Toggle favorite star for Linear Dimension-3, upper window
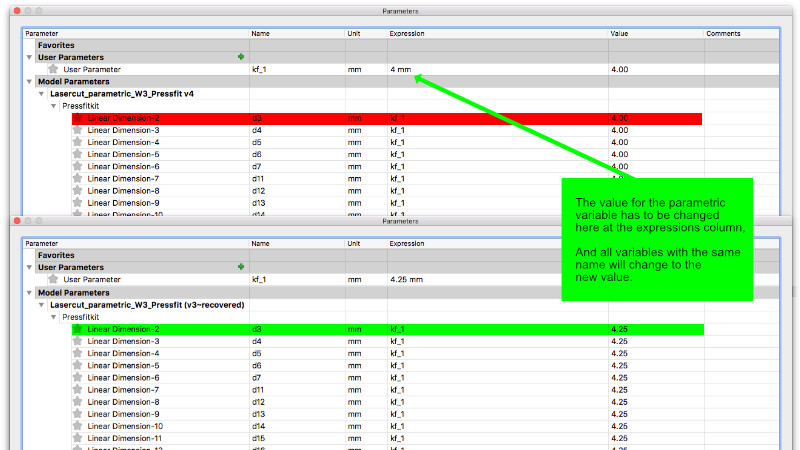The width and height of the screenshot is (800, 450). point(78,130)
